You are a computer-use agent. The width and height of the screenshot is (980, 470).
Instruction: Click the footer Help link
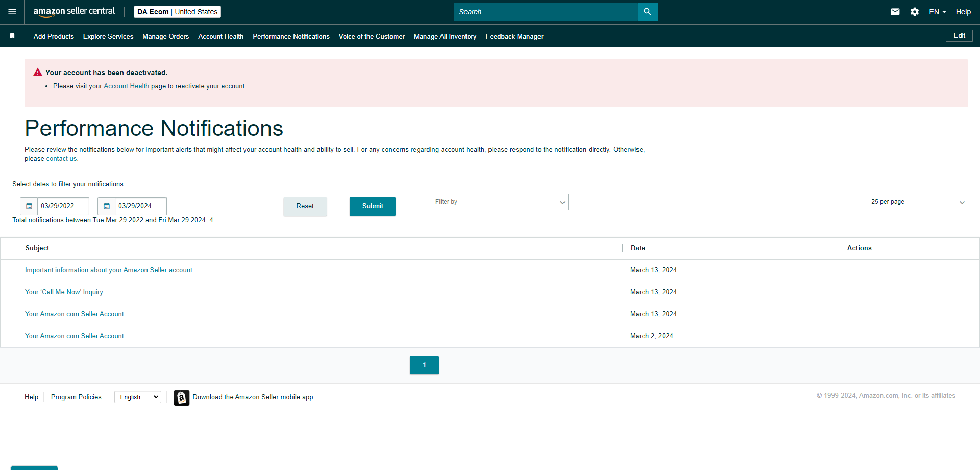(x=31, y=397)
